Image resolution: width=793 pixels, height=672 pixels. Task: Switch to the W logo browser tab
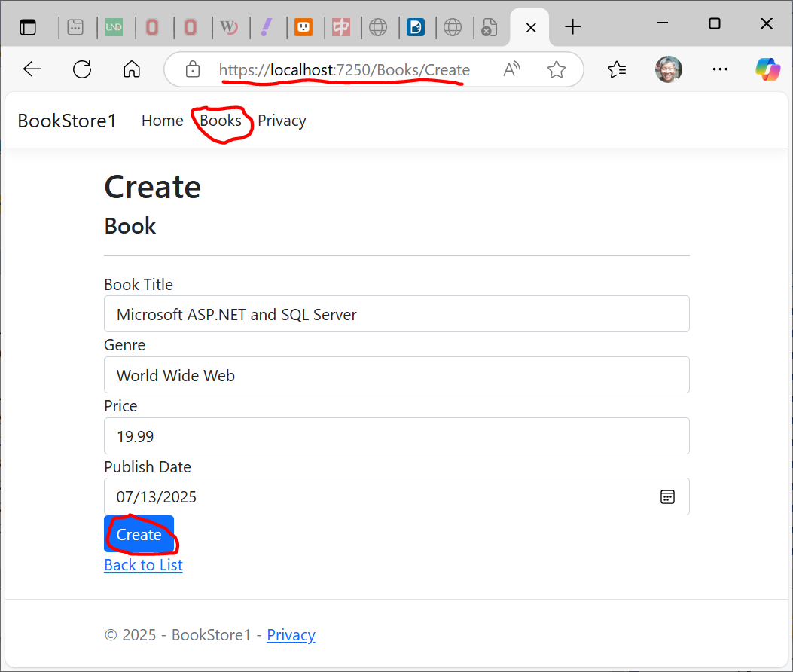click(x=229, y=27)
